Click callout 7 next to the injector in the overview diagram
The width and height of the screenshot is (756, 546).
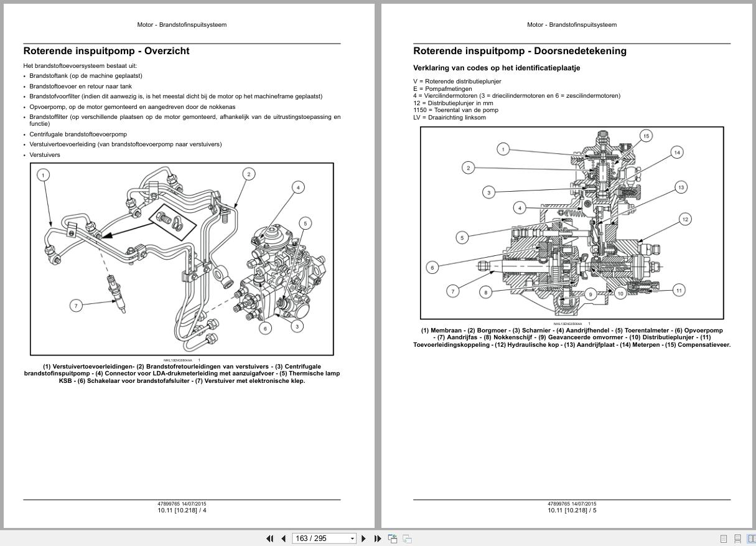(76, 306)
